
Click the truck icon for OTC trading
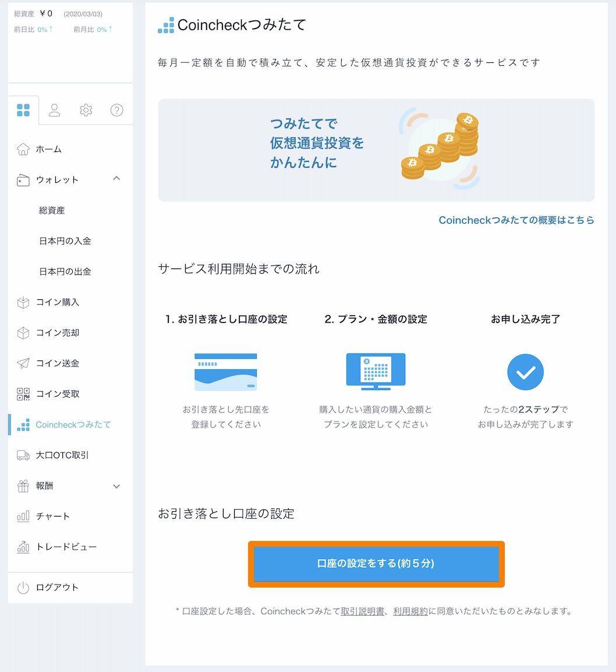pyautogui.click(x=23, y=455)
